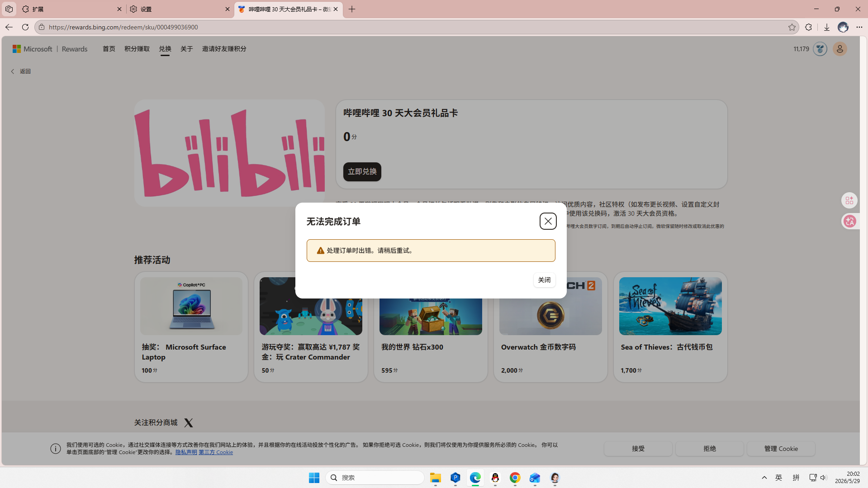Open the 第三方 Cookie link

(x=216, y=452)
